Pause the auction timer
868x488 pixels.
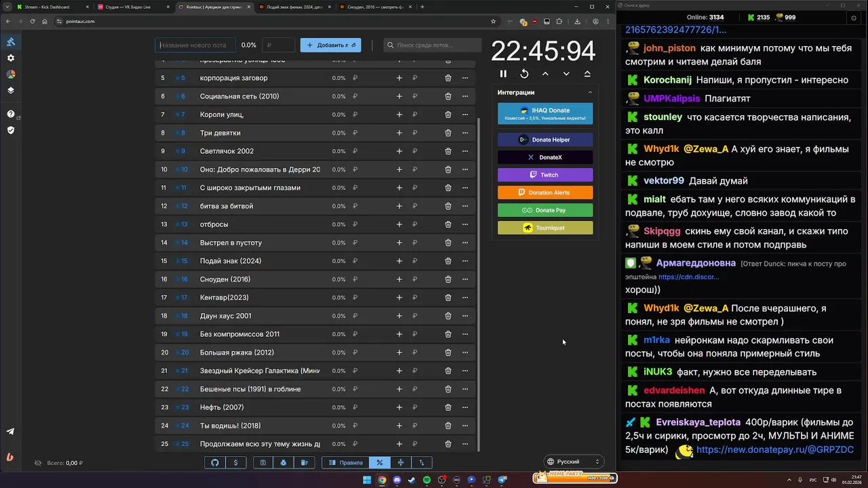click(x=503, y=74)
